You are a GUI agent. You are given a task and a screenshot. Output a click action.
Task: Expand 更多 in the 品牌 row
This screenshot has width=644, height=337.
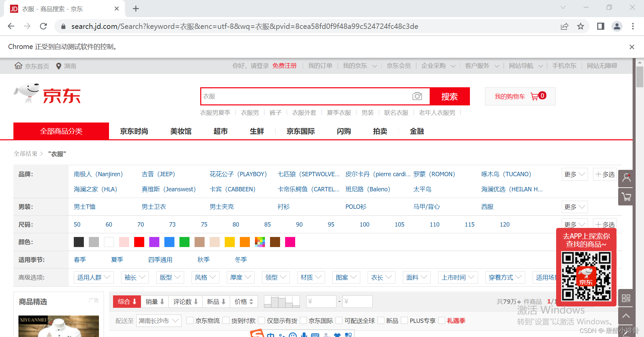click(x=575, y=174)
